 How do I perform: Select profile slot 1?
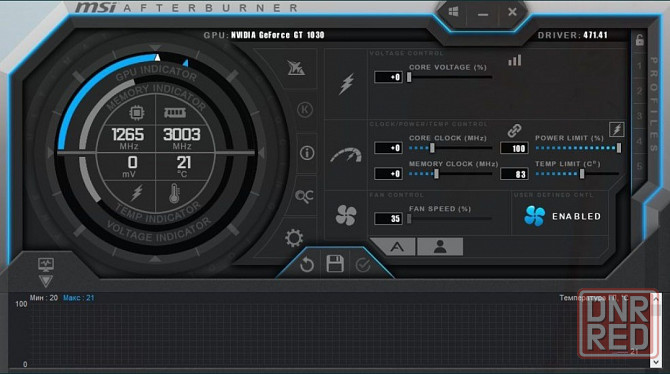639,66
